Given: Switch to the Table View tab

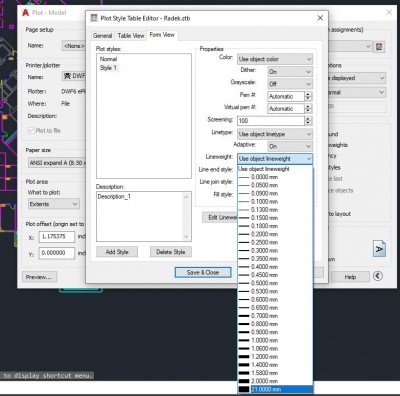Looking at the screenshot, I should point(131,36).
